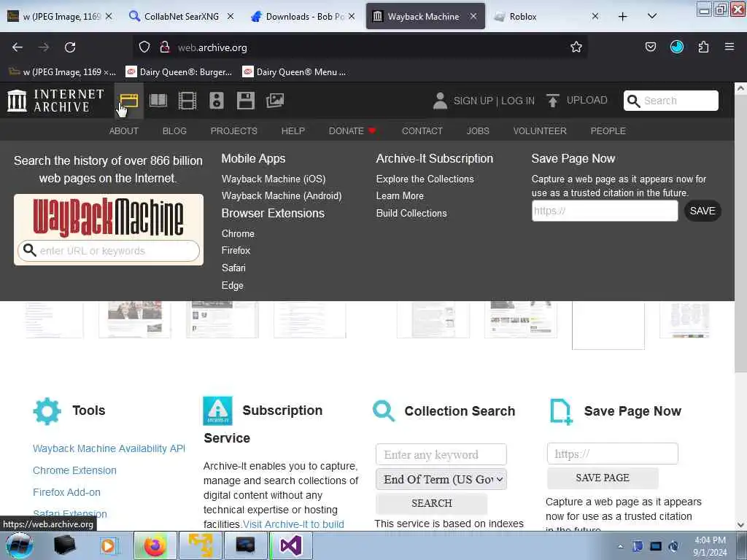
Task: Open the JOBS menu item
Action: click(478, 131)
